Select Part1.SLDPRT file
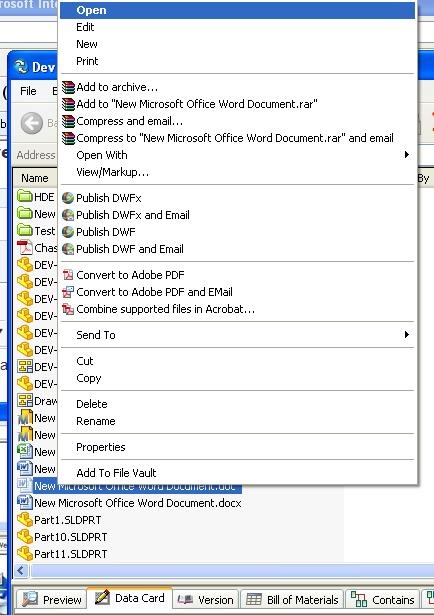 (x=60, y=520)
